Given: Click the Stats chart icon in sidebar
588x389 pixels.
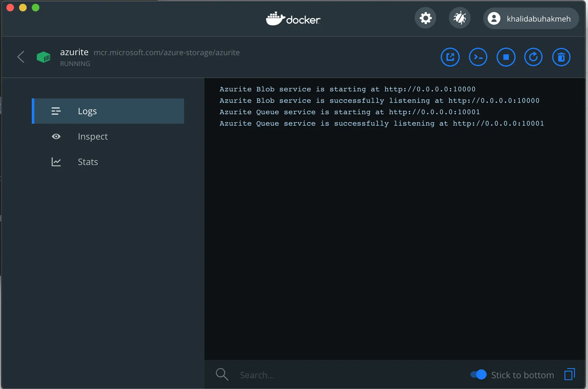Looking at the screenshot, I should 56,162.
